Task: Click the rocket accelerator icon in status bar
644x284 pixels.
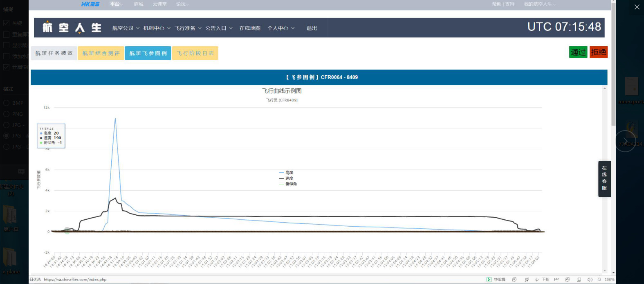Action: [x=527, y=279]
